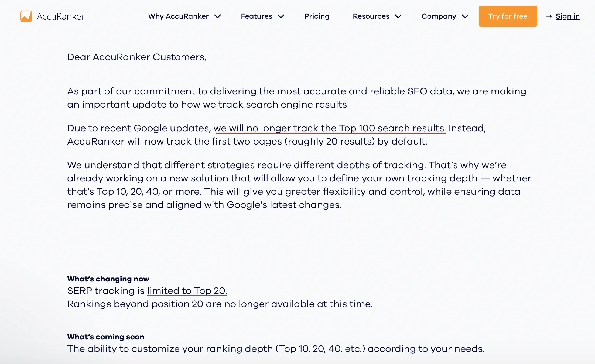Image resolution: width=595 pixels, height=364 pixels.
Task: Expand the chevron beside Why AccuRanker
Action: click(x=218, y=16)
